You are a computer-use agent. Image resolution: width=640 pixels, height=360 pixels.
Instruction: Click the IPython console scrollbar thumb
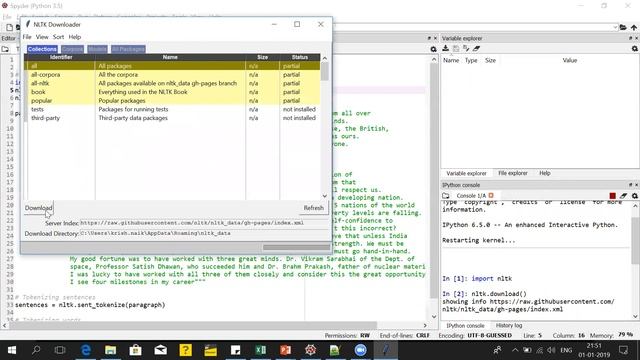click(x=635, y=241)
